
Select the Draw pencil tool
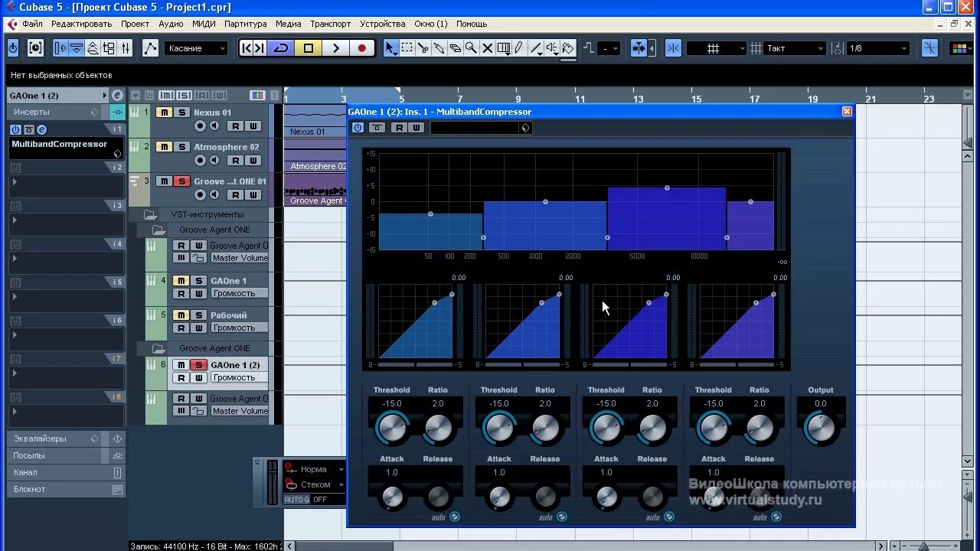click(x=520, y=48)
